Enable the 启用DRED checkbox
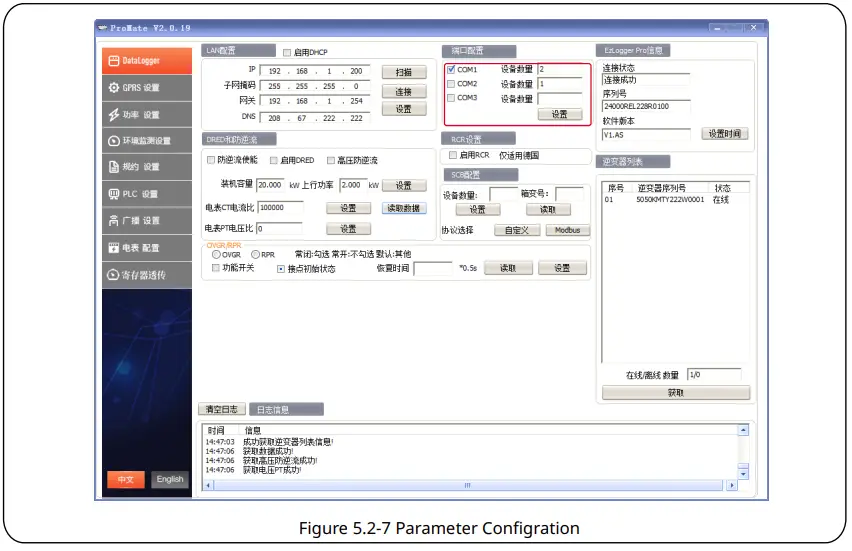The height and width of the screenshot is (551, 852). click(274, 160)
